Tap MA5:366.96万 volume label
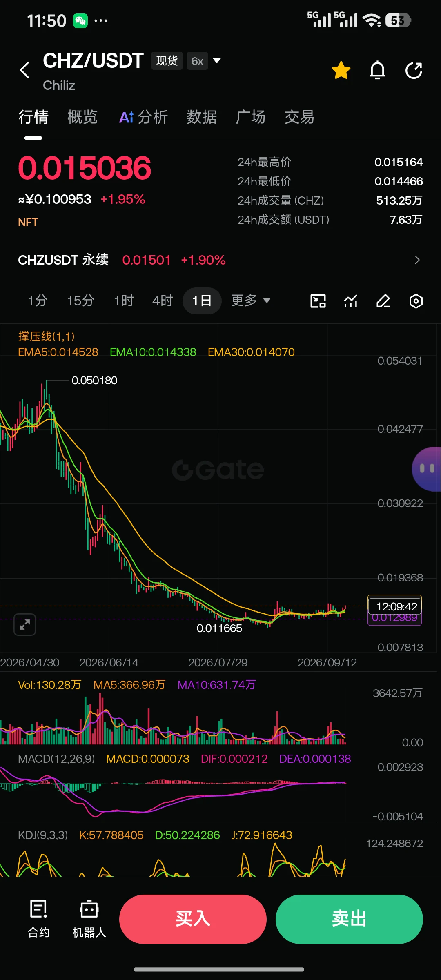441x980 pixels. [x=129, y=685]
